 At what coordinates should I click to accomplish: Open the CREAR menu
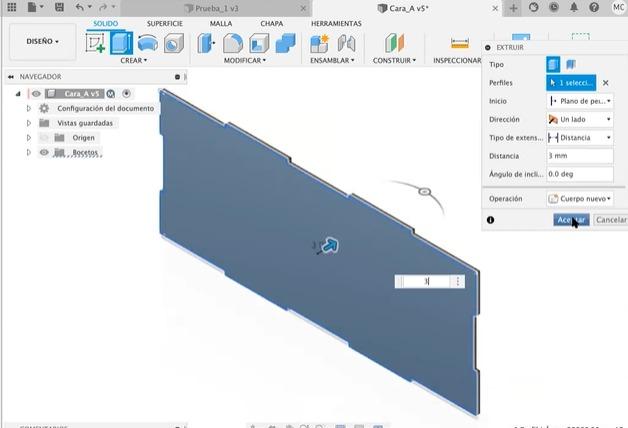134,60
